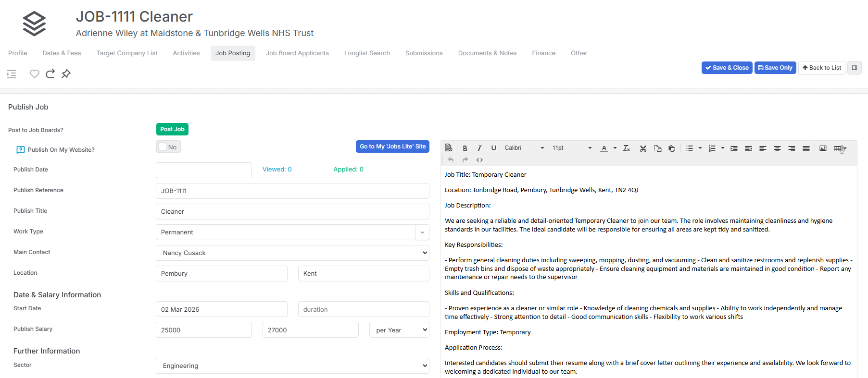Toggle the side panel layout icon
Image resolution: width=868 pixels, height=378 pixels.
pos(855,68)
